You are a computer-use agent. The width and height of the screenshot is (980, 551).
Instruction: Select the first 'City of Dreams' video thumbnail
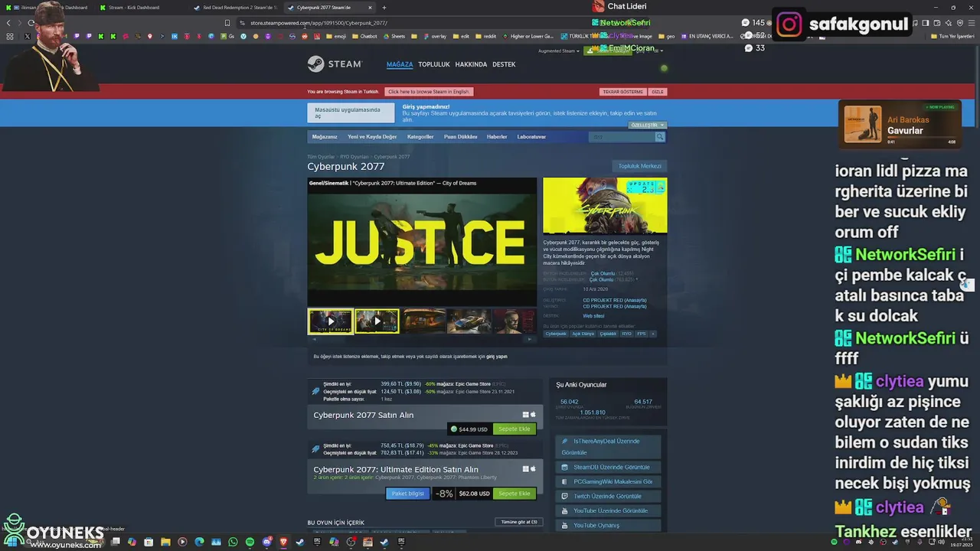click(331, 321)
